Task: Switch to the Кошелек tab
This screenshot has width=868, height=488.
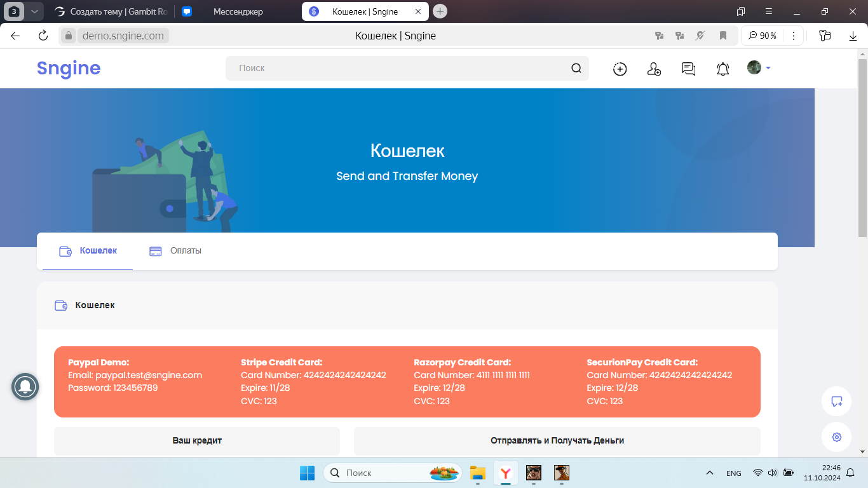Action: pyautogui.click(x=88, y=251)
